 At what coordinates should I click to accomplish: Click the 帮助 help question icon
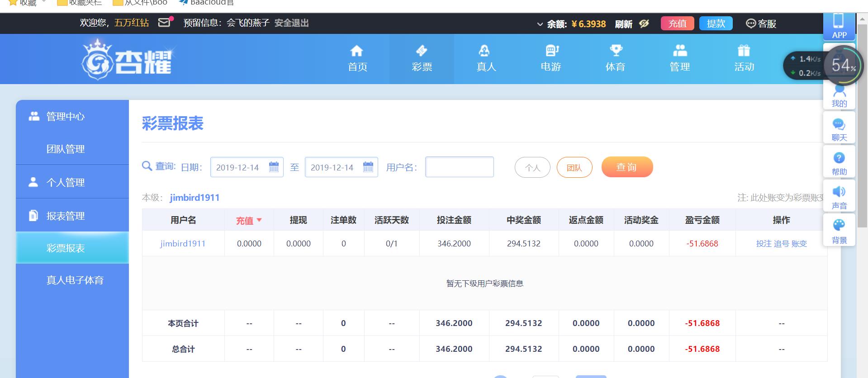coord(839,158)
